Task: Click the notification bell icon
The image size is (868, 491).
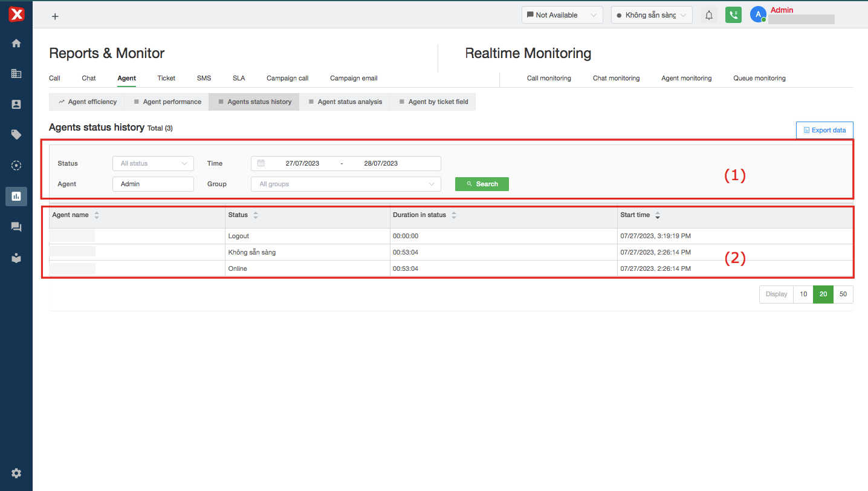Action: [x=709, y=15]
